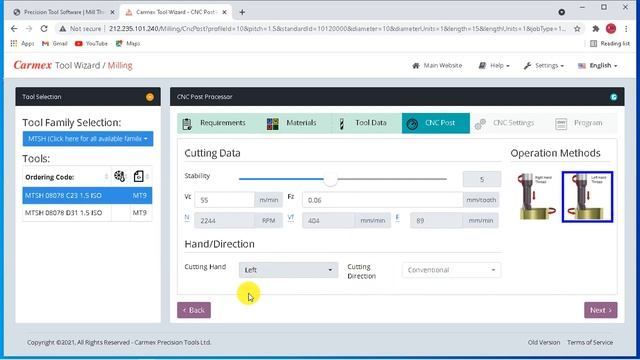
Task: Open the browser profile avatar
Action: click(611, 29)
